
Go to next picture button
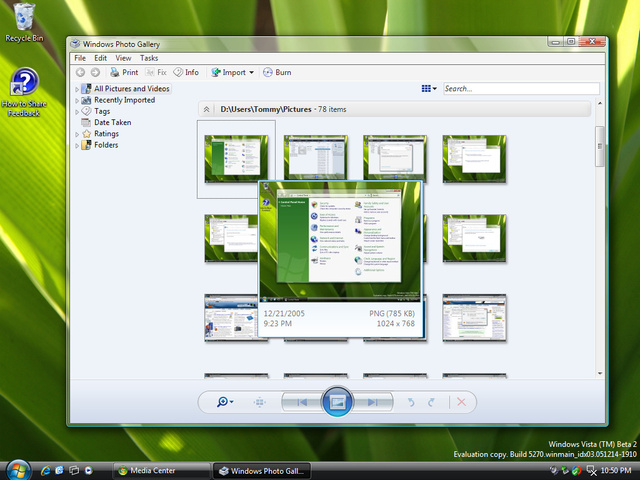point(372,402)
